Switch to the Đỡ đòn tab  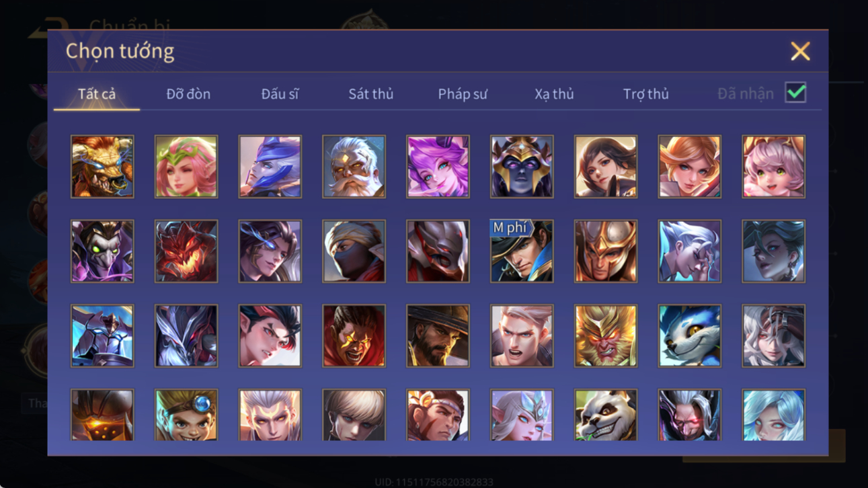click(x=188, y=94)
